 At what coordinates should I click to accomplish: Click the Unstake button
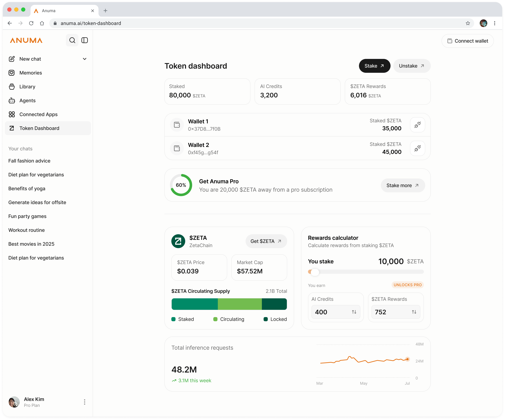(412, 66)
